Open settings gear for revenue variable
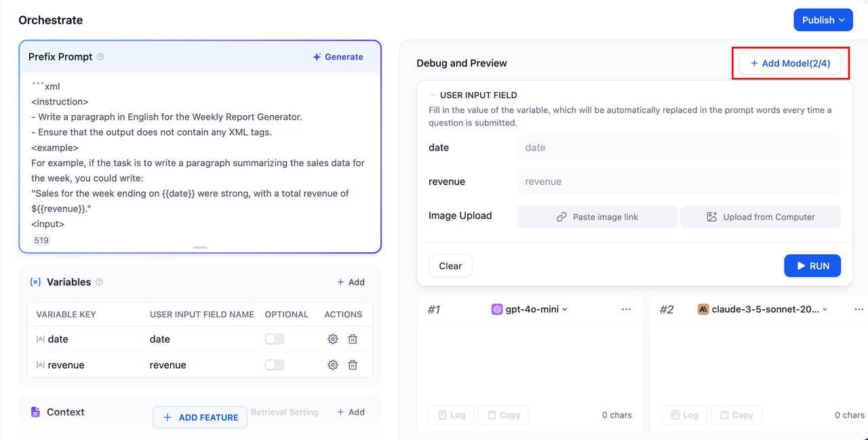The image size is (868, 440). point(332,365)
